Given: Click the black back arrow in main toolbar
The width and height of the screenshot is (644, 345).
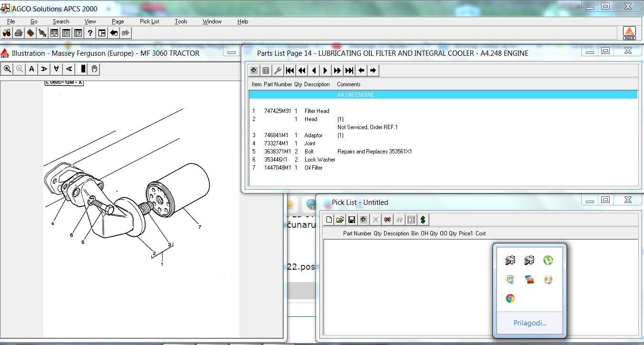Looking at the screenshot, I should (114, 33).
